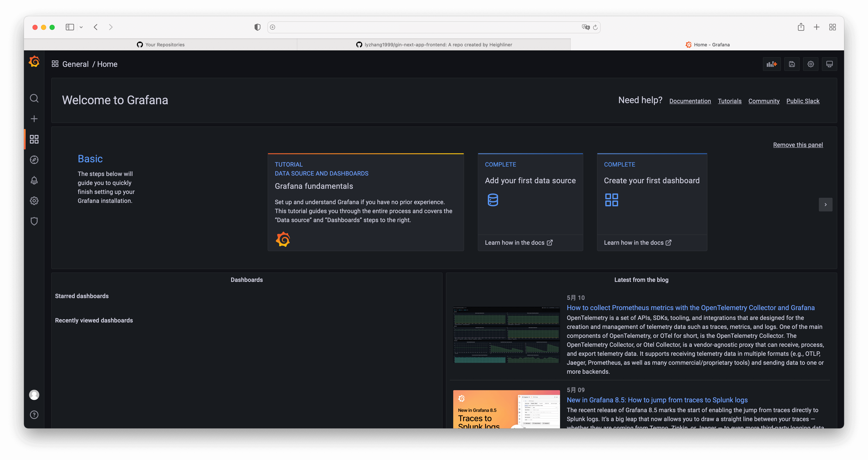The width and height of the screenshot is (868, 460).
Task: Click the database icon in data source card
Action: click(493, 200)
